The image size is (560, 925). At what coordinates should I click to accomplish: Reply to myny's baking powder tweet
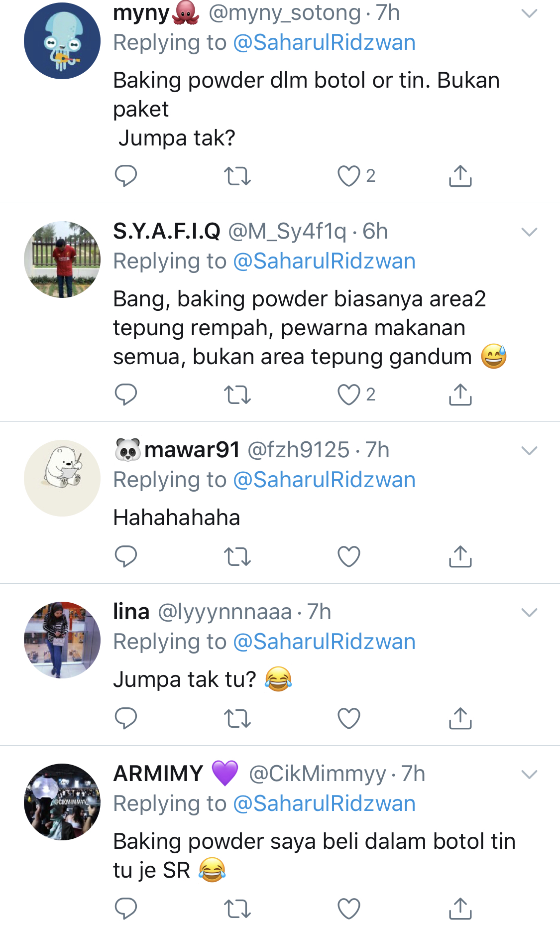[x=126, y=176]
